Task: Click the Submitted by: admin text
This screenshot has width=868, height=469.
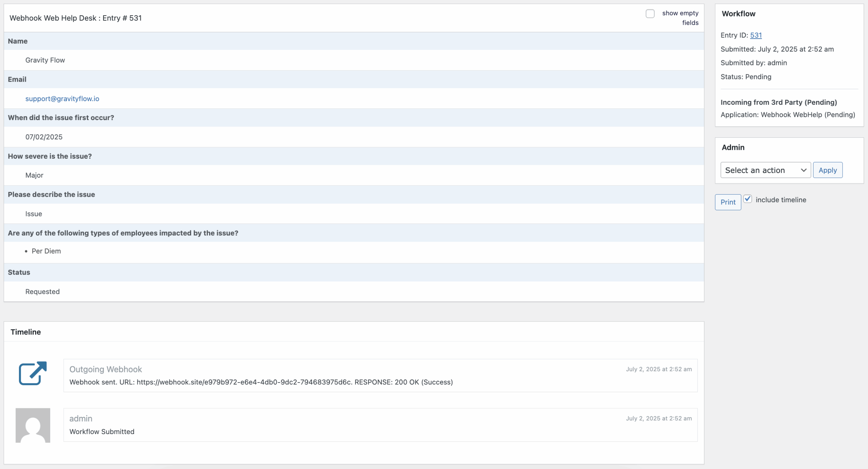Action: (x=754, y=63)
